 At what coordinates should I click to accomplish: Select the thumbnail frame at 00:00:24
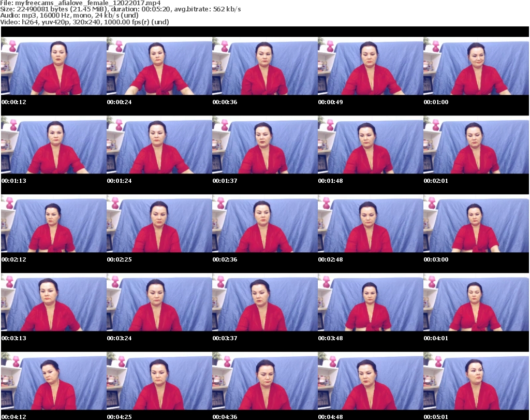(x=159, y=66)
